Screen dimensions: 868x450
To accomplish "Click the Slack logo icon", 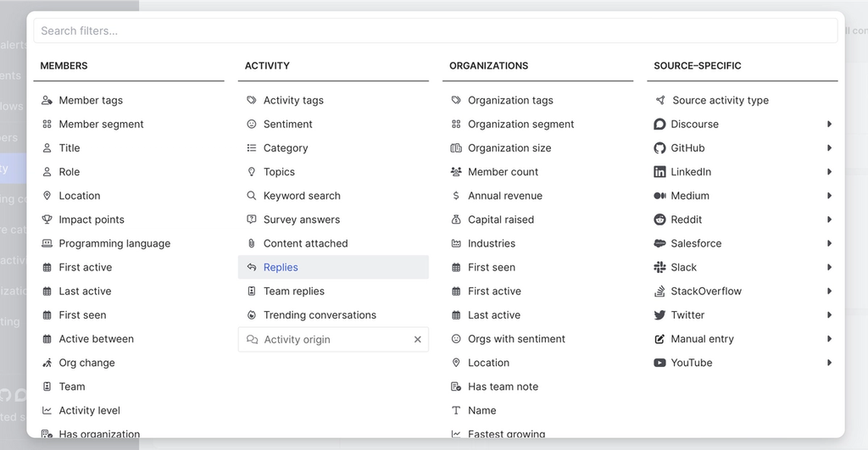I will click(659, 268).
